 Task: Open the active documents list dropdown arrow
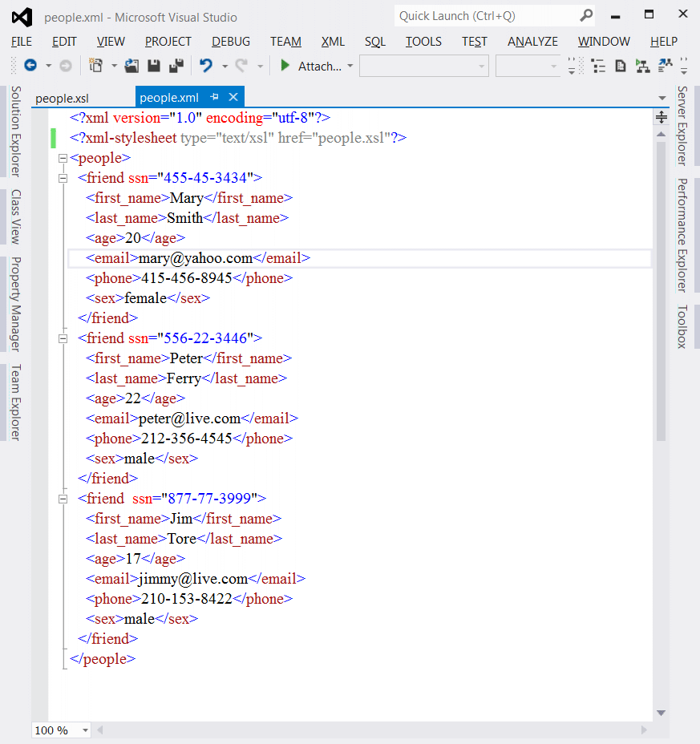coord(662,98)
